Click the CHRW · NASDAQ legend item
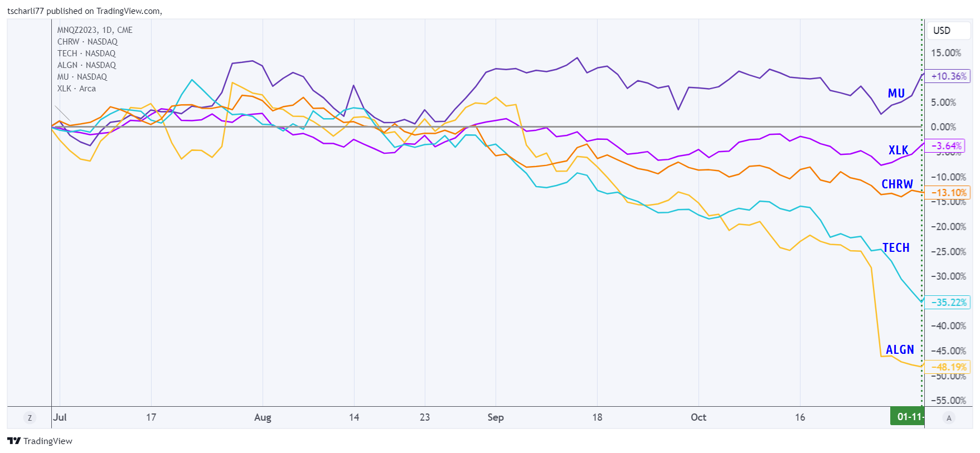The image size is (980, 453). coord(88,42)
